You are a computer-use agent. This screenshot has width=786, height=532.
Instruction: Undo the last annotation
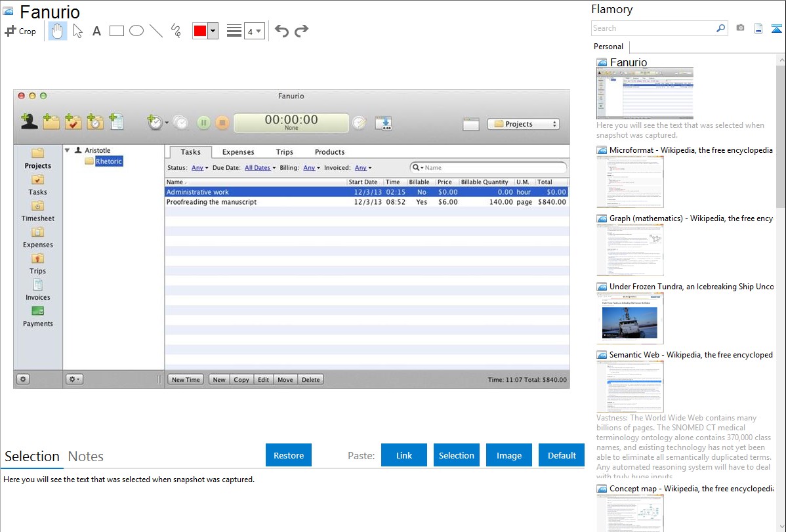coord(281,31)
